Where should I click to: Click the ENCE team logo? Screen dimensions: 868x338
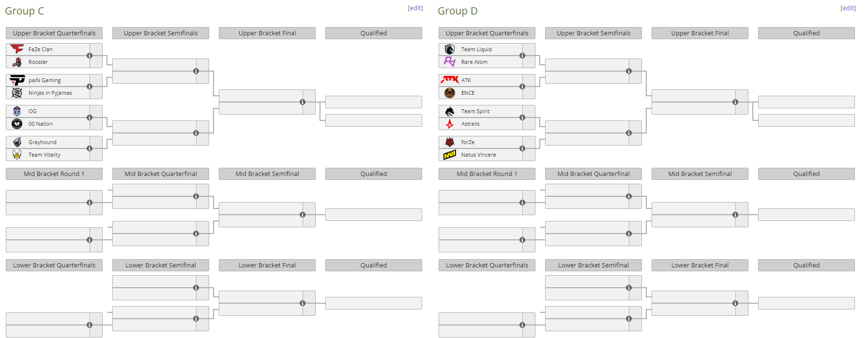450,93
